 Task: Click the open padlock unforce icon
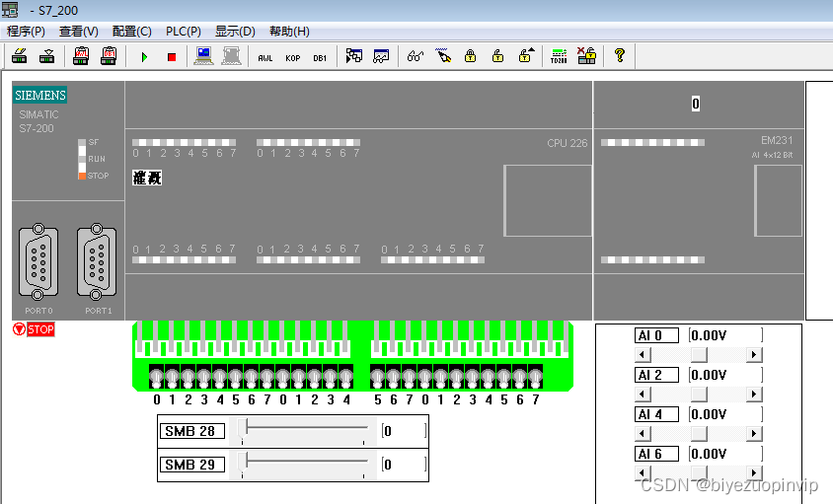pyautogui.click(x=497, y=56)
